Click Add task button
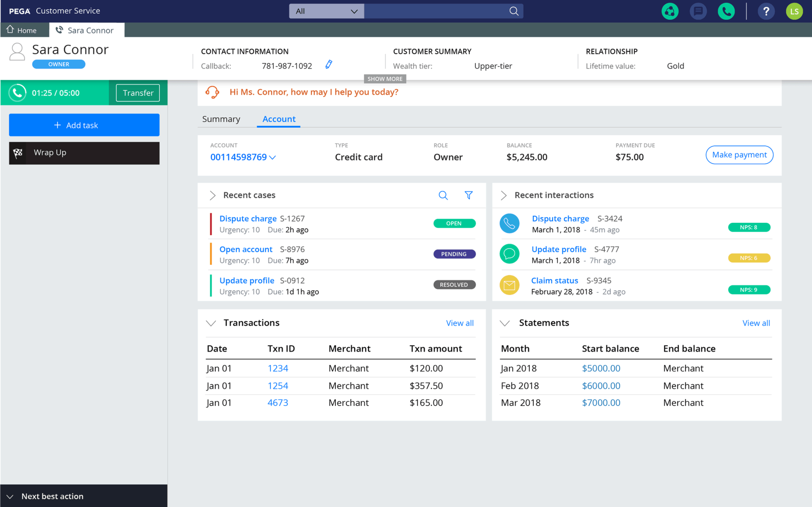The width and height of the screenshot is (812, 507). pyautogui.click(x=84, y=125)
